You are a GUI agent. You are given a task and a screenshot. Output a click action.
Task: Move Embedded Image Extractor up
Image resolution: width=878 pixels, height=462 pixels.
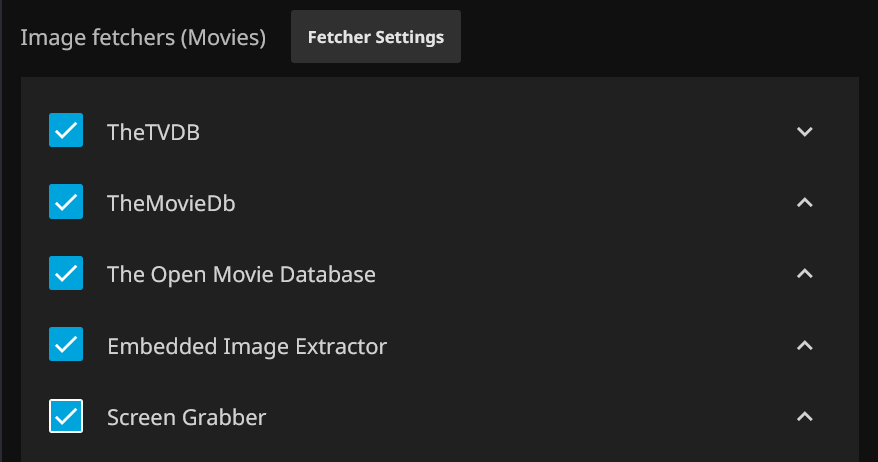(x=805, y=345)
